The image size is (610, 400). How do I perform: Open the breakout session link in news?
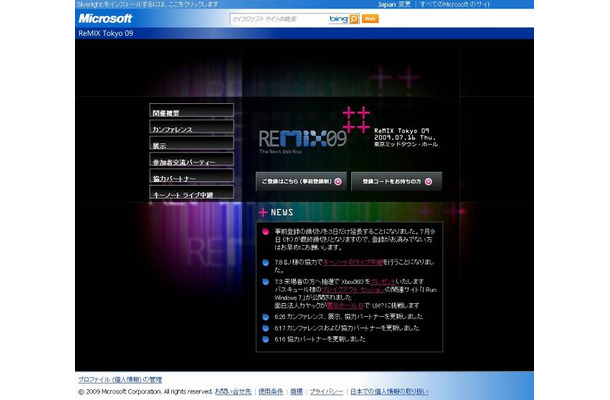click(x=353, y=289)
